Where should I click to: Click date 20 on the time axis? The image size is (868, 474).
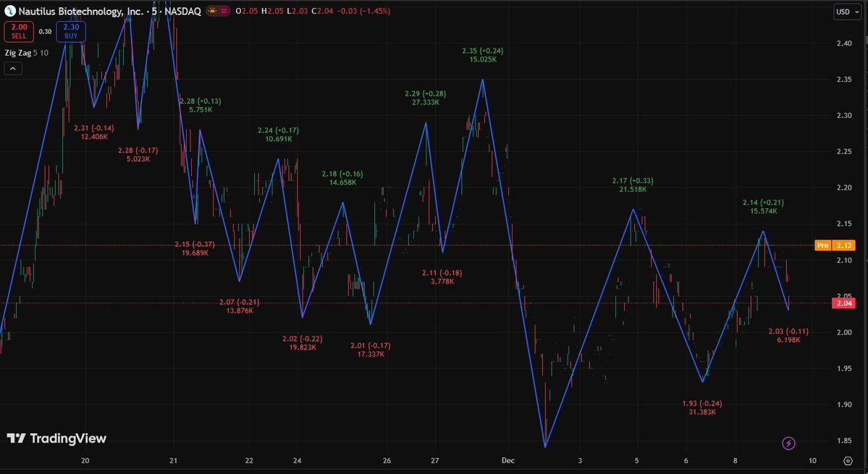[85, 460]
